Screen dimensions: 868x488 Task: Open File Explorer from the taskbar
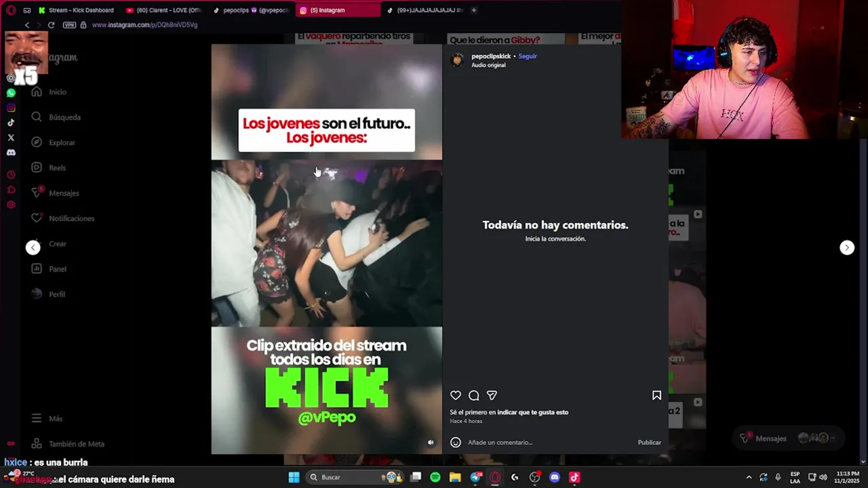coord(455,477)
